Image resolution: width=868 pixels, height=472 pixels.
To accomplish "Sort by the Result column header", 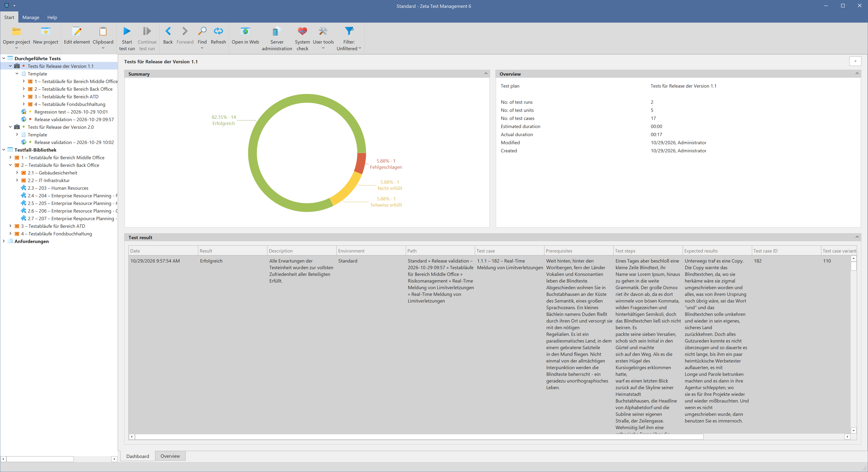I will point(232,250).
